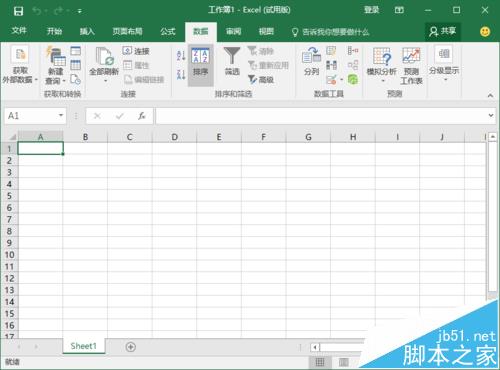The width and height of the screenshot is (500, 370).
Task: Click the Name Box showing A1
Action: click(x=31, y=116)
